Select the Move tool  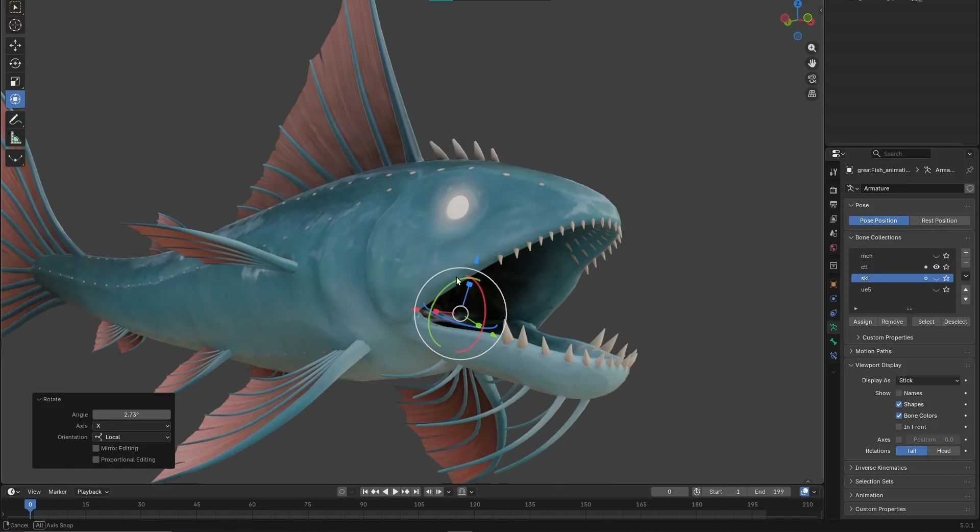tap(15, 45)
